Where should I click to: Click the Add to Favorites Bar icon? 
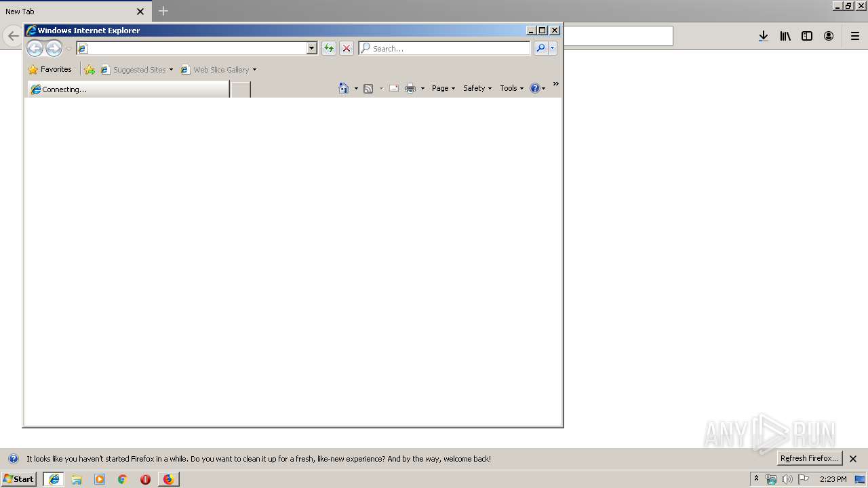90,69
